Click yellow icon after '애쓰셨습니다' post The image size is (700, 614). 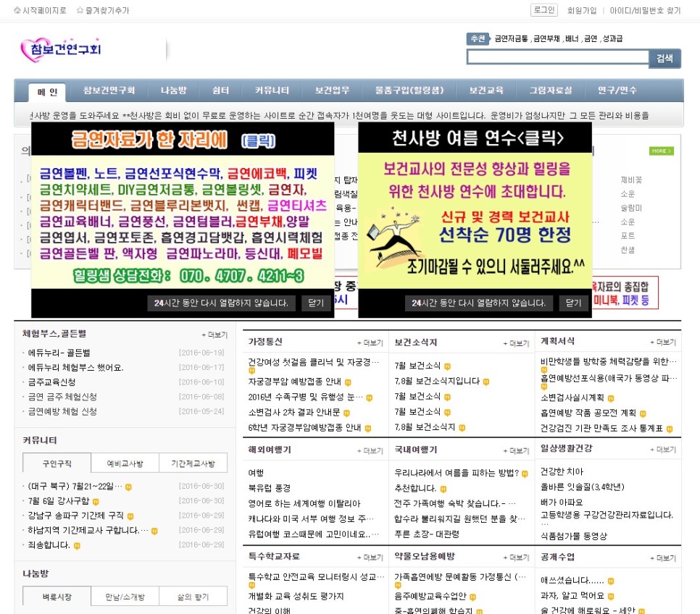611,581
